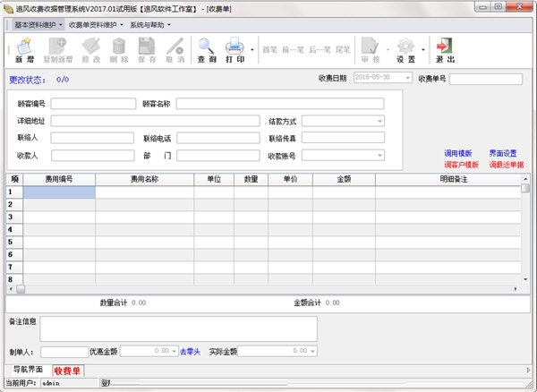Click the 去零头 link
The image size is (537, 392).
point(189,352)
